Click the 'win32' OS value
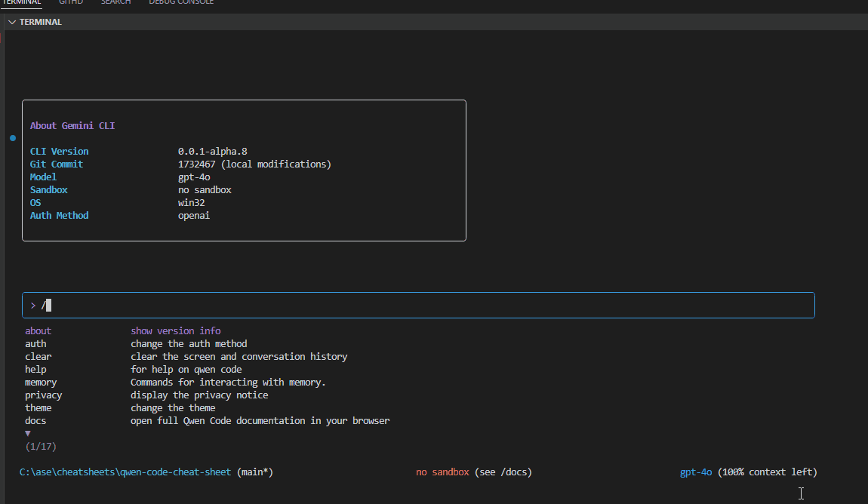868x504 pixels. (192, 202)
